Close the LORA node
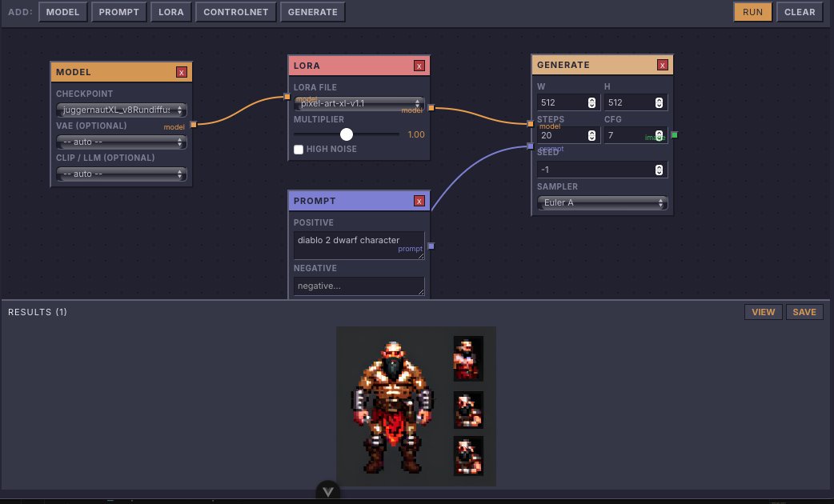834x504 pixels. tap(419, 66)
